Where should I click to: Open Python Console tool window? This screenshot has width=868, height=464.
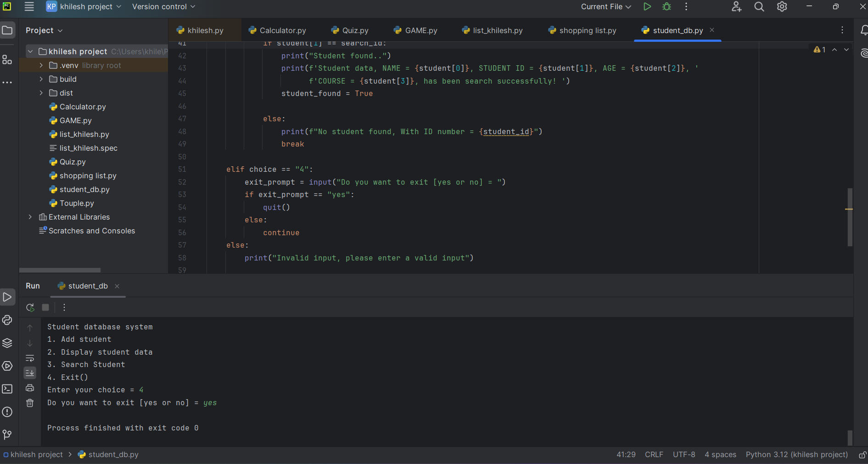click(x=7, y=320)
